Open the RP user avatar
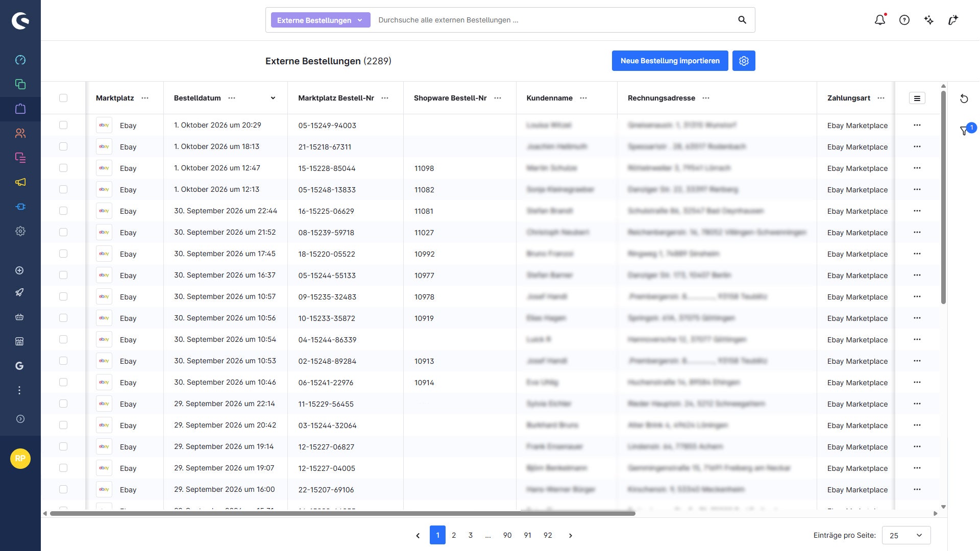 pos(20,458)
